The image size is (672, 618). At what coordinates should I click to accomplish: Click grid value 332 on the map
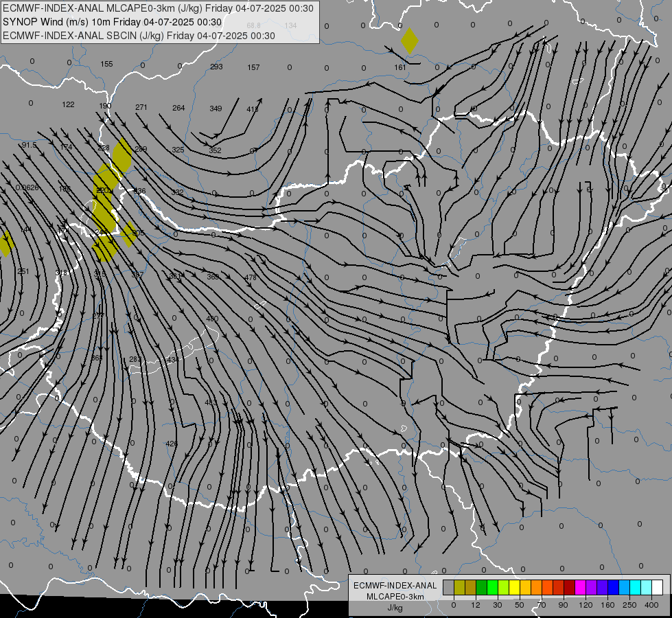(x=177, y=192)
